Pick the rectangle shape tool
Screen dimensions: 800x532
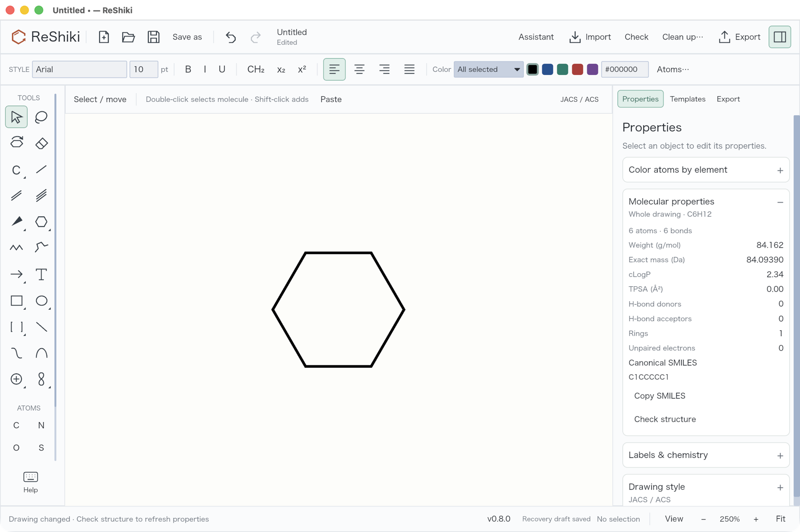pyautogui.click(x=16, y=301)
